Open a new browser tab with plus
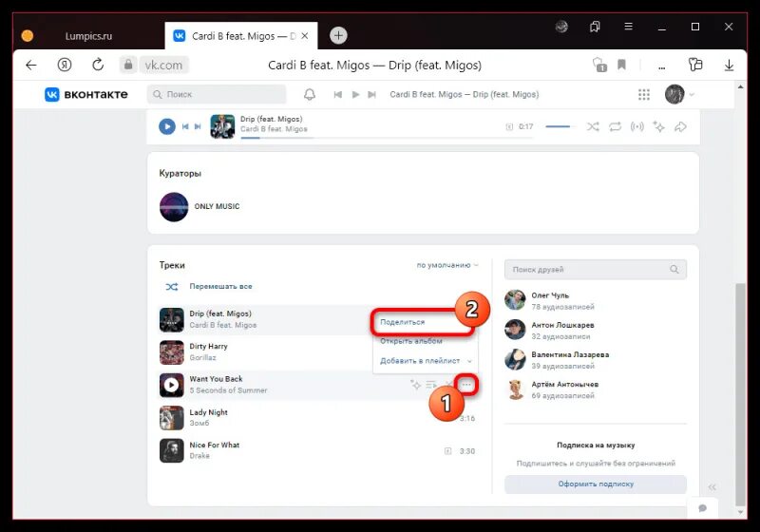 click(x=338, y=35)
